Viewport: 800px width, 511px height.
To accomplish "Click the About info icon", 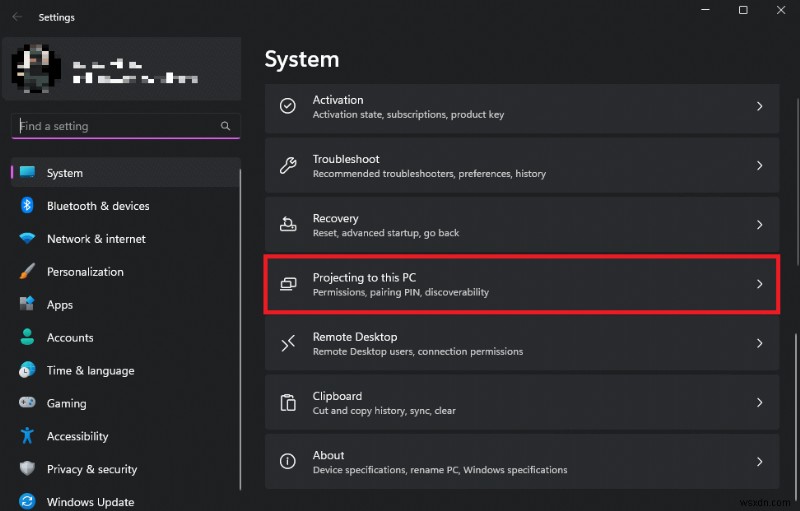I will pos(288,462).
